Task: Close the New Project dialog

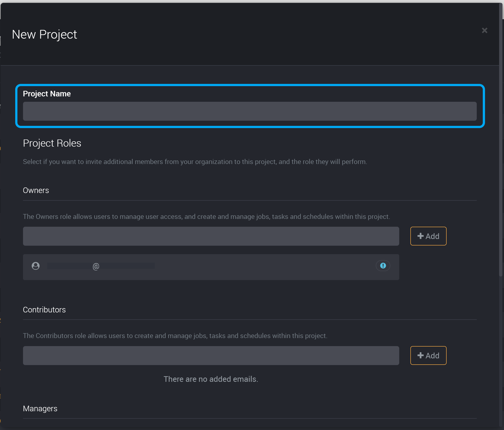Action: (484, 30)
